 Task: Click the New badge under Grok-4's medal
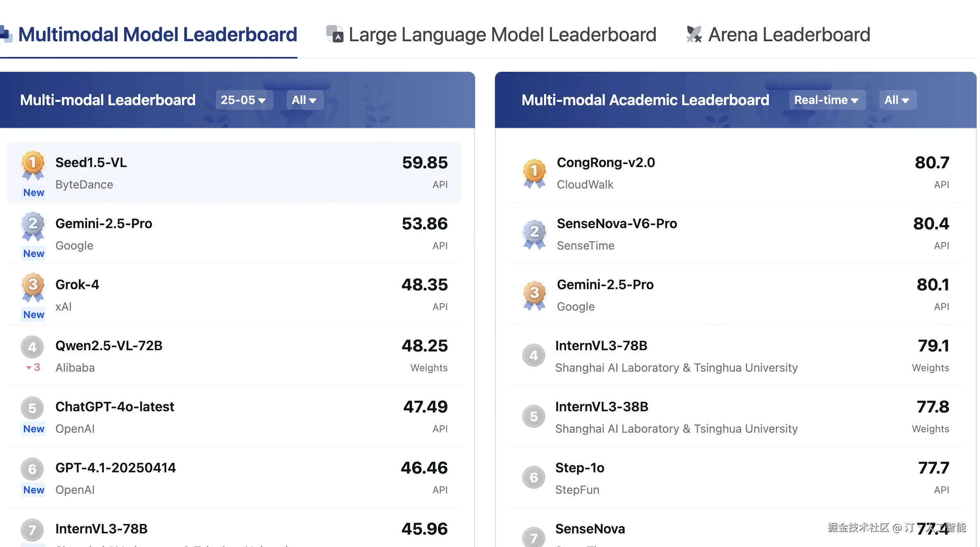(x=33, y=315)
